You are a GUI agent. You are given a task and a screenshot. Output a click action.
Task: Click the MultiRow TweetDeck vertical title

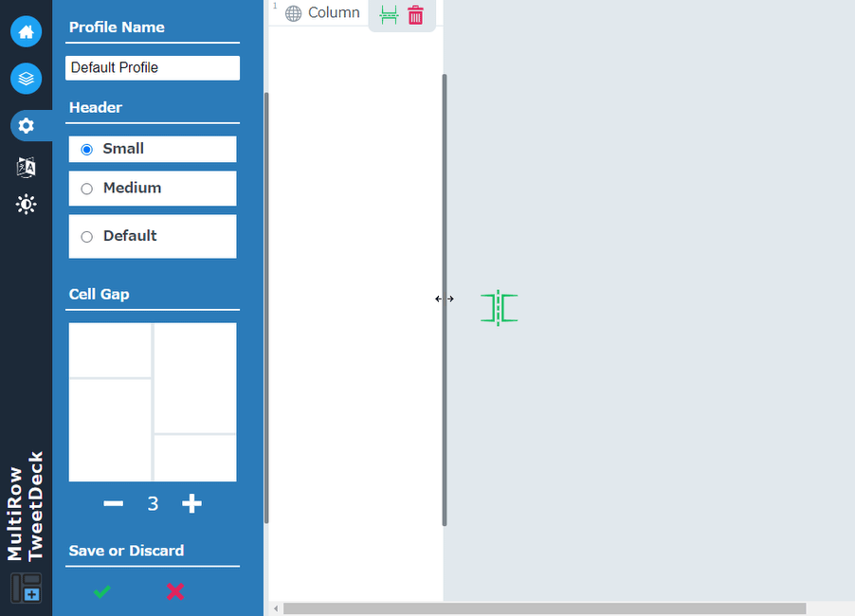(26, 506)
